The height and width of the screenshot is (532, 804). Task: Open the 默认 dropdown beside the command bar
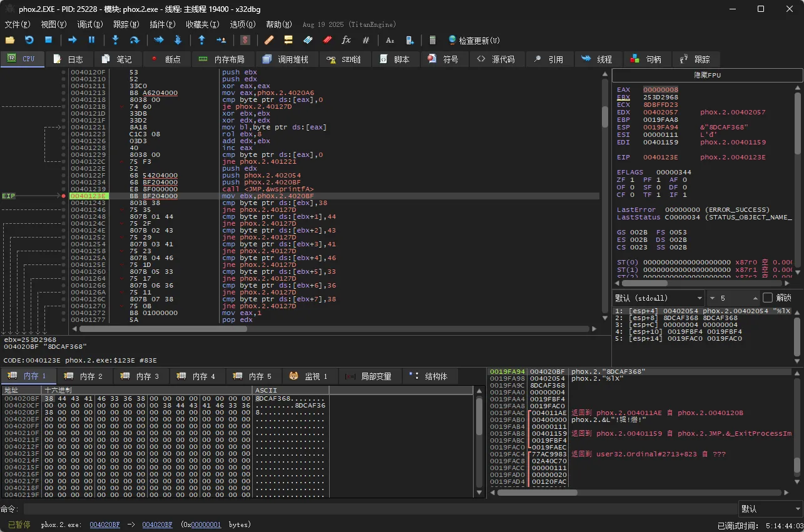click(x=770, y=509)
